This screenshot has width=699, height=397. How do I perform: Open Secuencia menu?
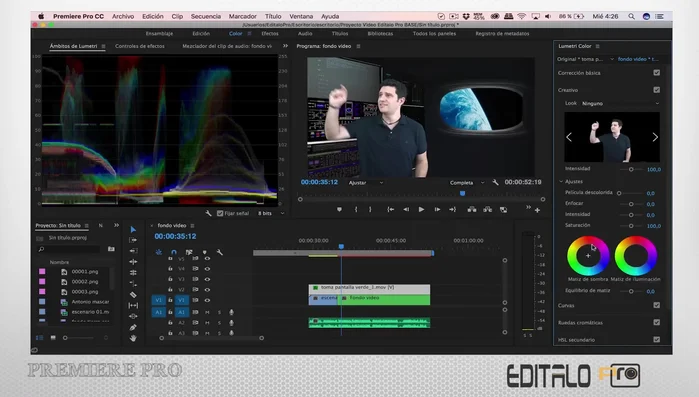pyautogui.click(x=206, y=16)
